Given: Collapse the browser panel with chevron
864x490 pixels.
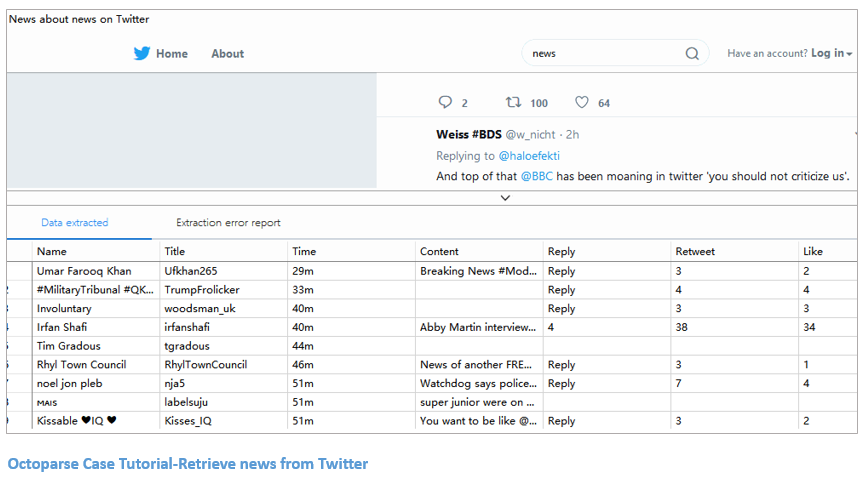Looking at the screenshot, I should [505, 198].
